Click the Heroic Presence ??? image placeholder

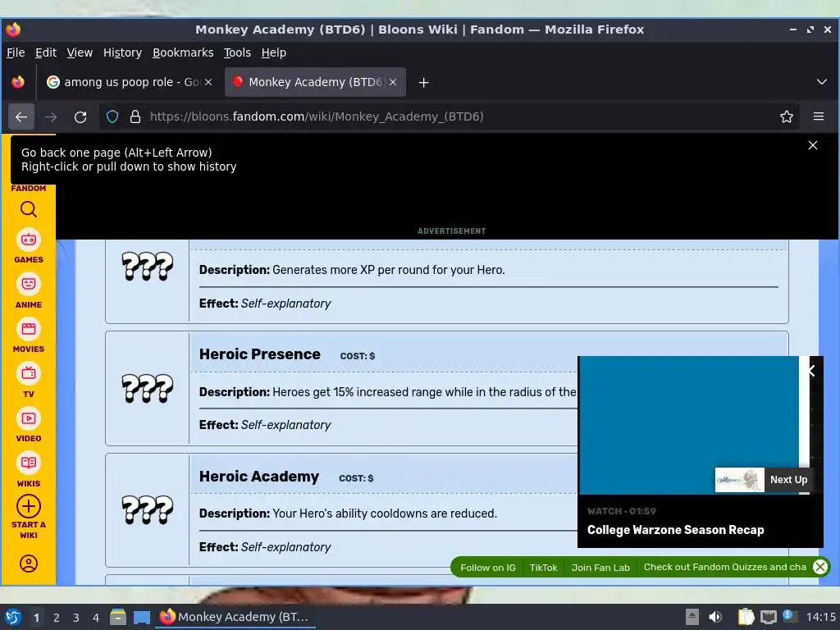click(148, 388)
